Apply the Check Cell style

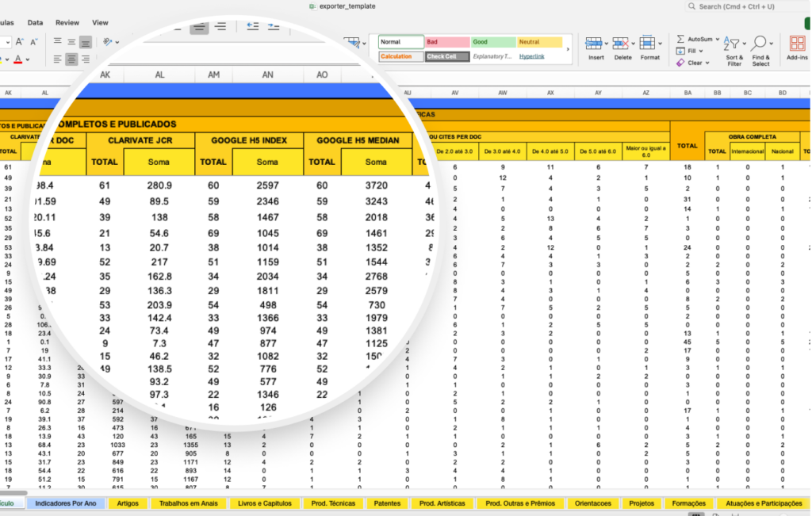(x=447, y=56)
